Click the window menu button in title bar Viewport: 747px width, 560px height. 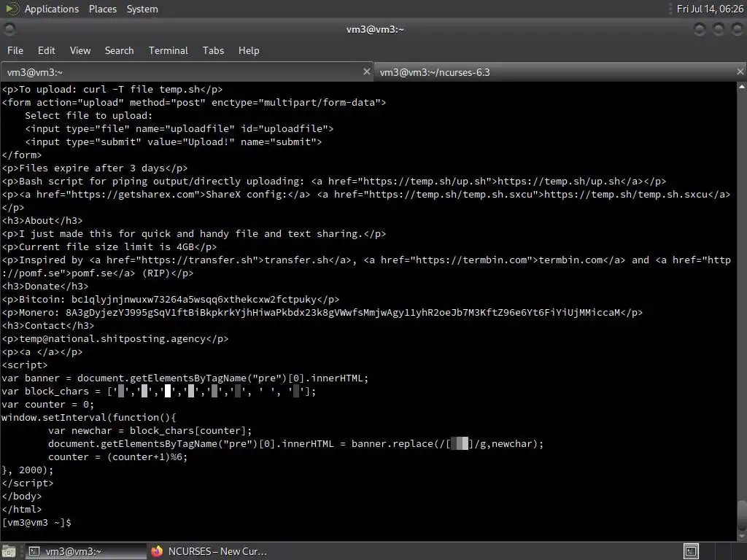pyautogui.click(x=9, y=29)
